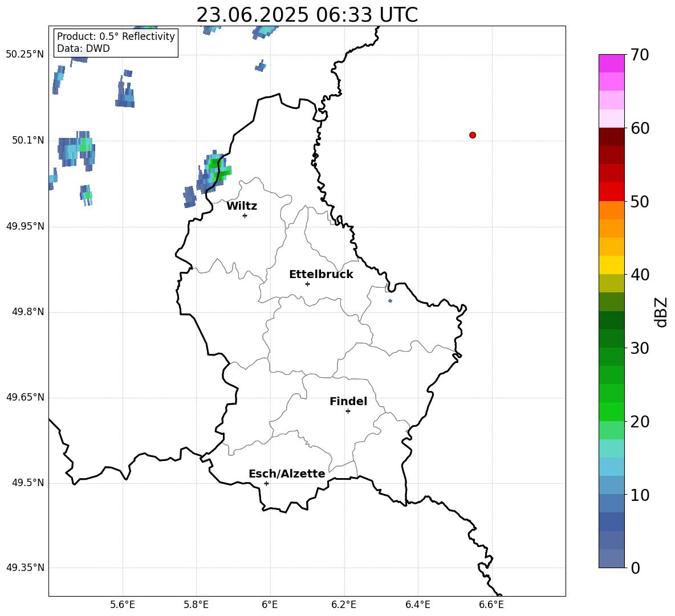Click the 49.8°N latitude label
The image size is (675, 616).
[28, 312]
